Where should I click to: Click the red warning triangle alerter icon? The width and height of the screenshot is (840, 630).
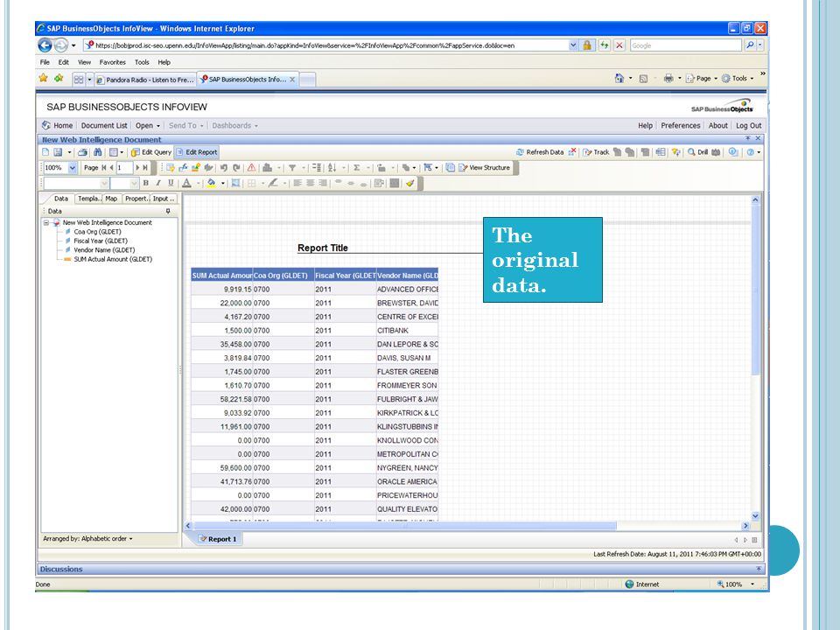[251, 168]
